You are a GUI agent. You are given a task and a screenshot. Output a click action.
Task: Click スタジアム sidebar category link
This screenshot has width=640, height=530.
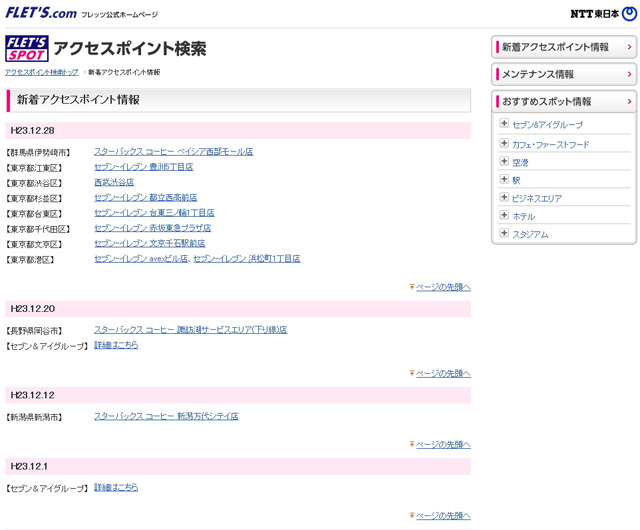coord(530,234)
